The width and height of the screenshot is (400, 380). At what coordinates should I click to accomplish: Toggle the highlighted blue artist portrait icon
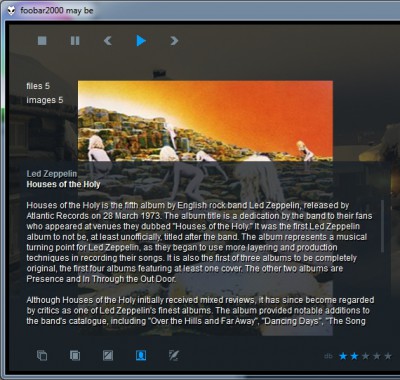point(141,355)
